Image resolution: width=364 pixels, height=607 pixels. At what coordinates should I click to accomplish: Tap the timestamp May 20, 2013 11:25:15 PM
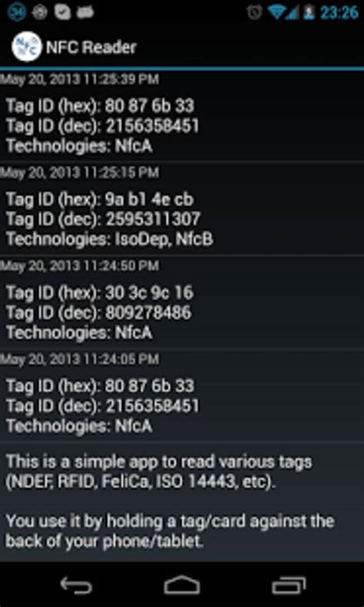coord(79,173)
